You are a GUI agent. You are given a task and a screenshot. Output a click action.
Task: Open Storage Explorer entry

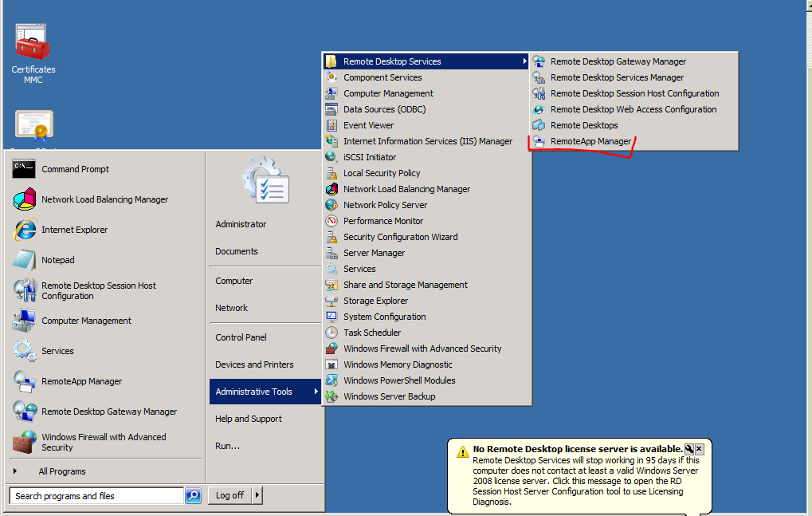375,301
